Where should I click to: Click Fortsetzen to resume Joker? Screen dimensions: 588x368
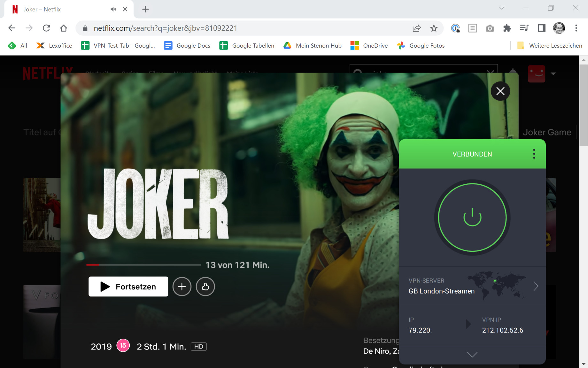128,287
